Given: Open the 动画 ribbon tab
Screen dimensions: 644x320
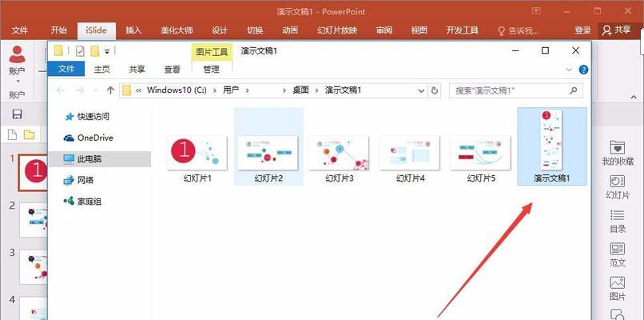Looking at the screenshot, I should (290, 30).
